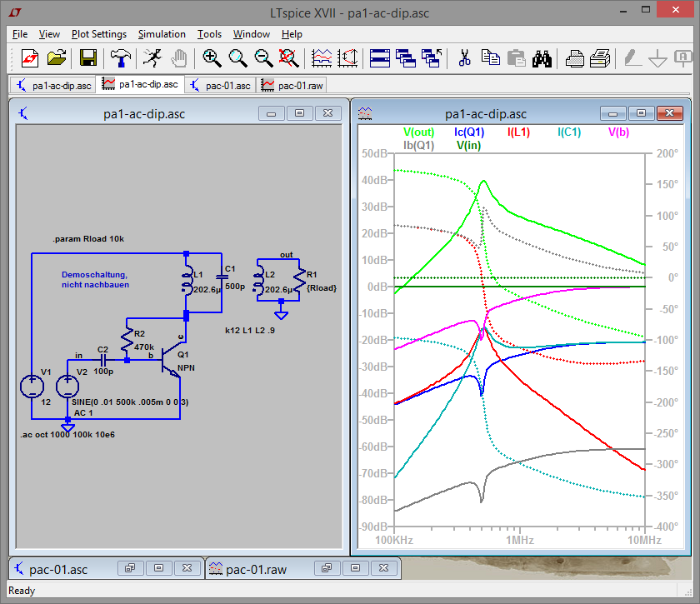Click the 500p value of capacitor C1
This screenshot has width=700, height=604.
pos(235,286)
